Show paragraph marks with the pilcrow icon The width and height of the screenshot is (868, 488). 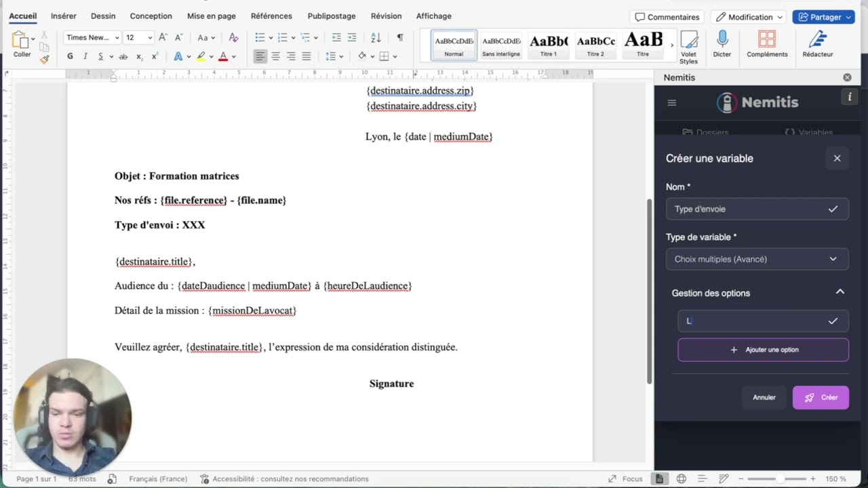[x=399, y=37]
